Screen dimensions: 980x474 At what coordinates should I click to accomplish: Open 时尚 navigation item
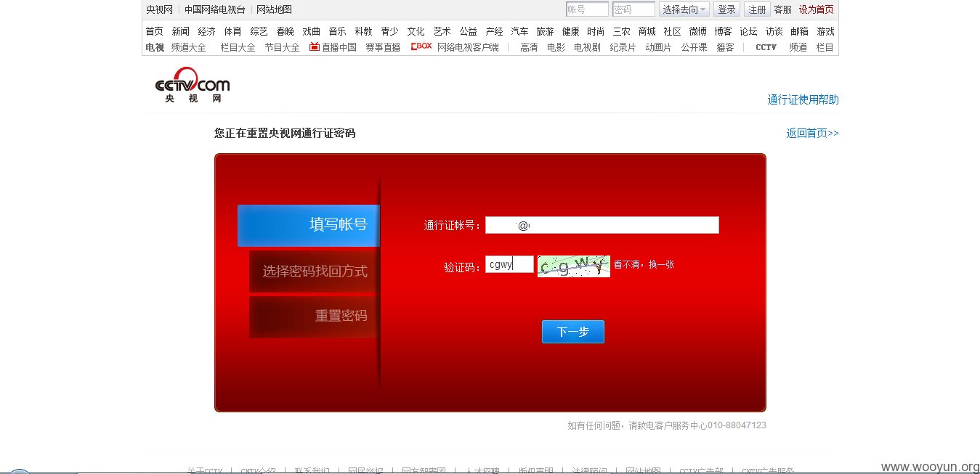(x=596, y=31)
